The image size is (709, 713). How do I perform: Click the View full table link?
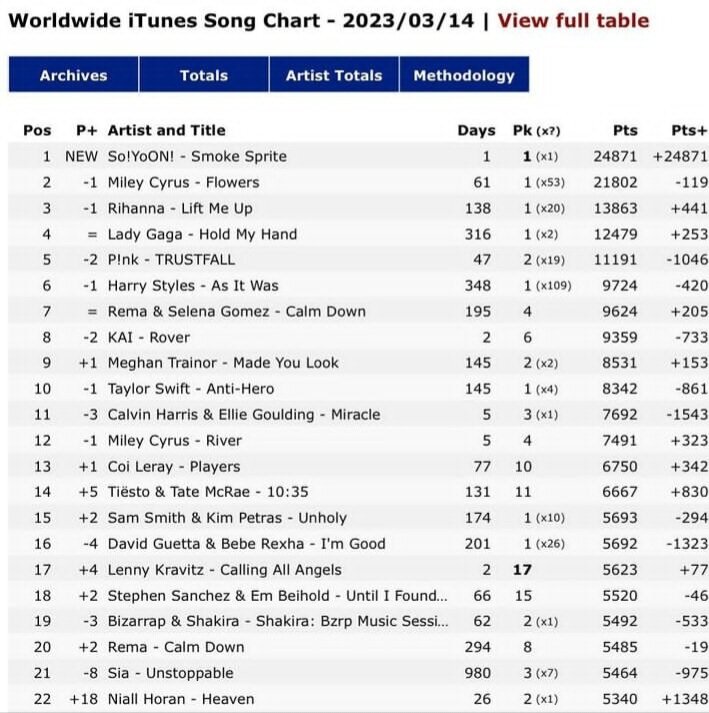click(573, 21)
